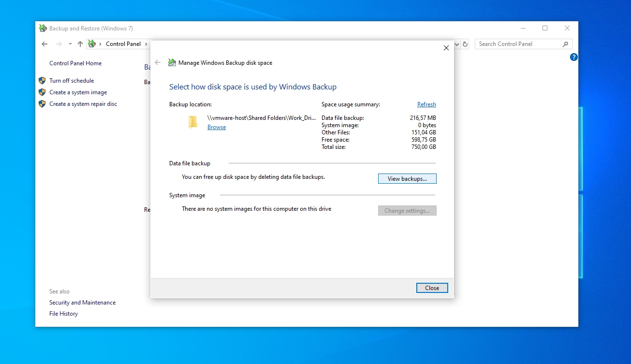Click the 598,75 GB free space value

point(423,140)
